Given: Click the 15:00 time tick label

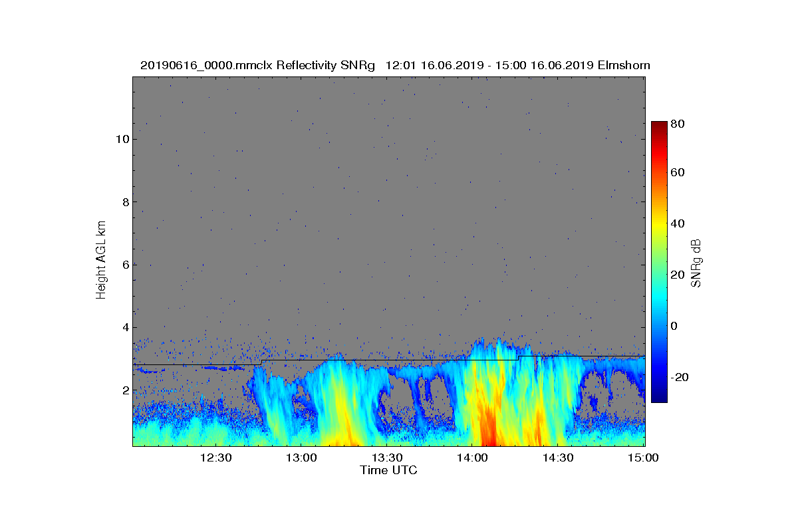Looking at the screenshot, I should 643,458.
